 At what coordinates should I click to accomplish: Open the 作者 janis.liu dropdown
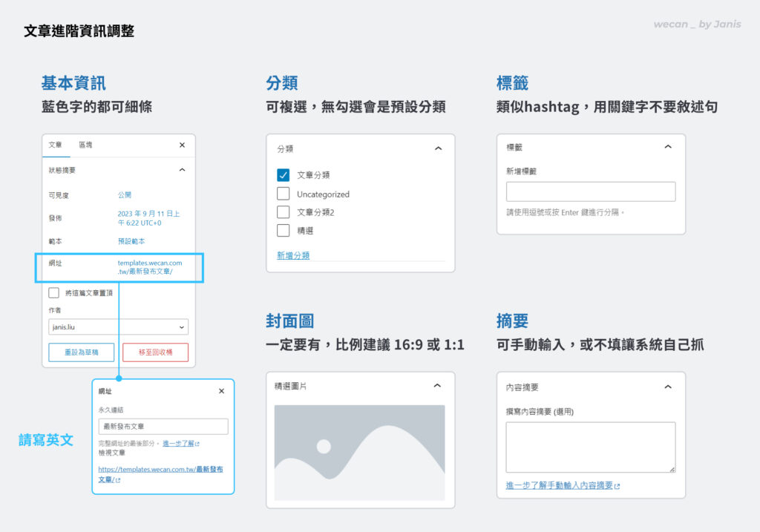pyautogui.click(x=118, y=326)
